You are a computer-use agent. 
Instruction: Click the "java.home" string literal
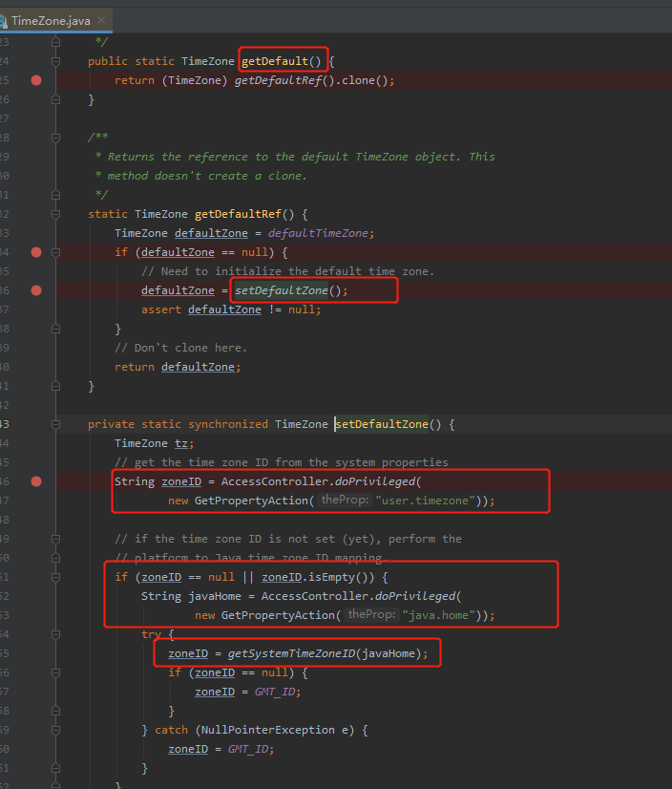pyautogui.click(x=438, y=615)
